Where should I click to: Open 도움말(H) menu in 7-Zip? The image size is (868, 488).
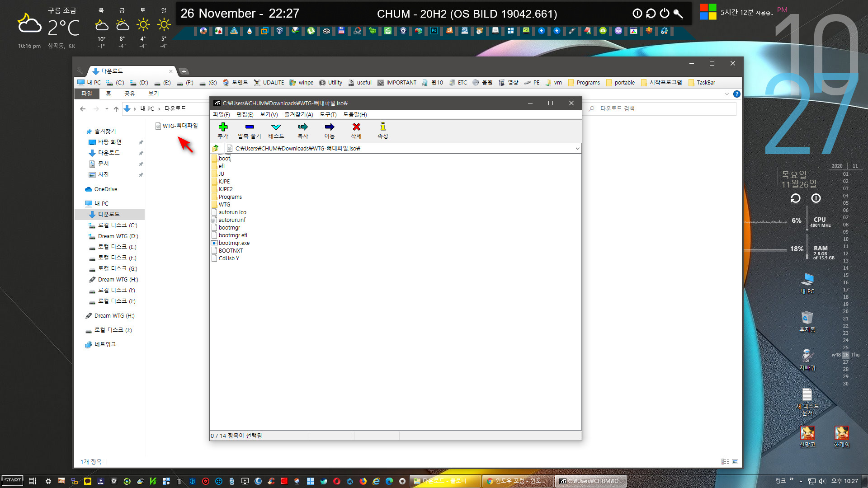coord(355,115)
